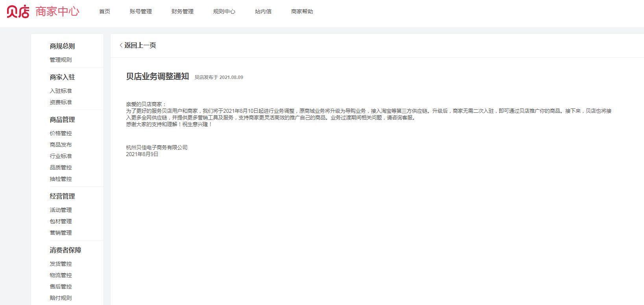Select 品质管控 in sidebar
This screenshot has width=644, height=305.
point(61,167)
